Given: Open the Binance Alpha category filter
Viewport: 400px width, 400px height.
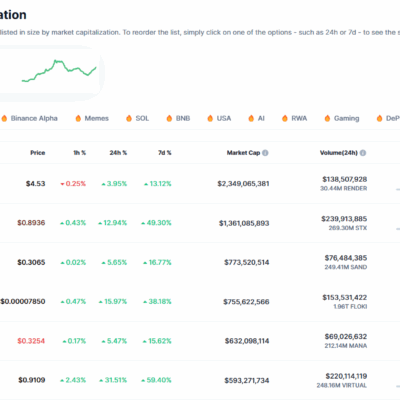Looking at the screenshot, I should [29, 118].
